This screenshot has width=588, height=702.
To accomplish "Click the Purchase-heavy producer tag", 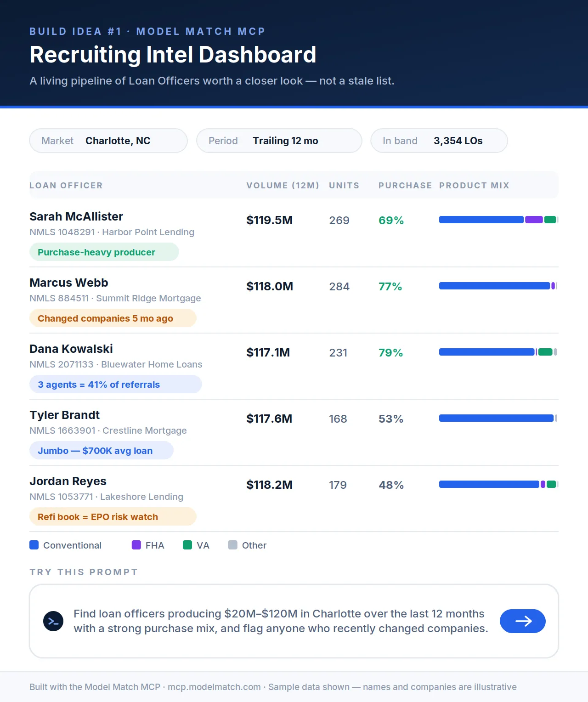I will point(104,252).
